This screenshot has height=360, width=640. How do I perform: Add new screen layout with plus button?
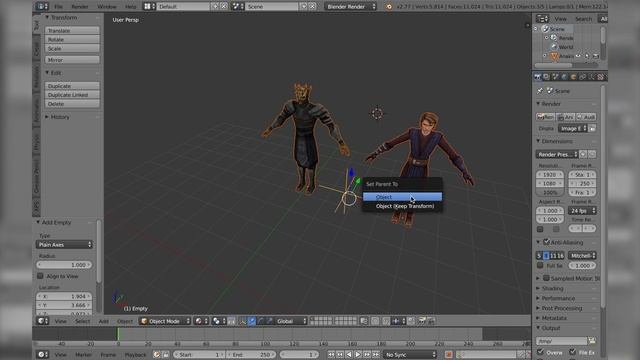[215, 7]
